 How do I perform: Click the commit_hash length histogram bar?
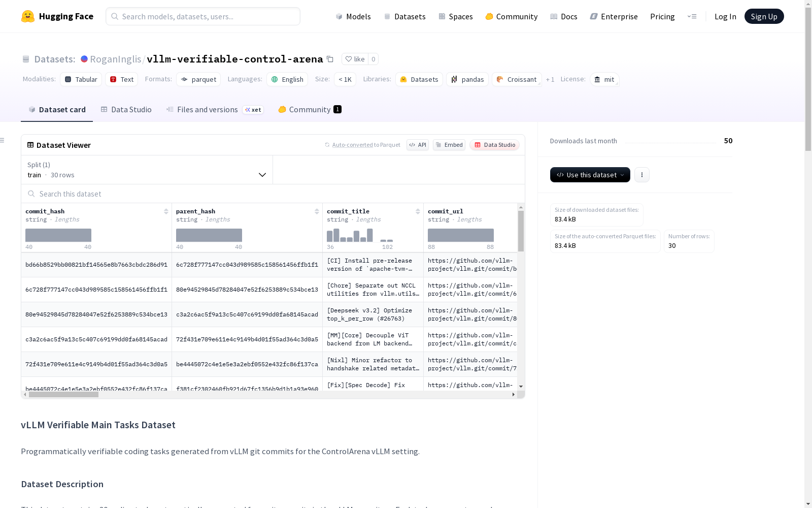58,235
